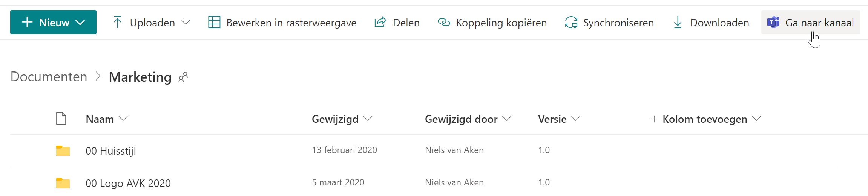Click the Teams icon for Ga naar kanaal
The height and width of the screenshot is (196, 868).
coord(773,23)
